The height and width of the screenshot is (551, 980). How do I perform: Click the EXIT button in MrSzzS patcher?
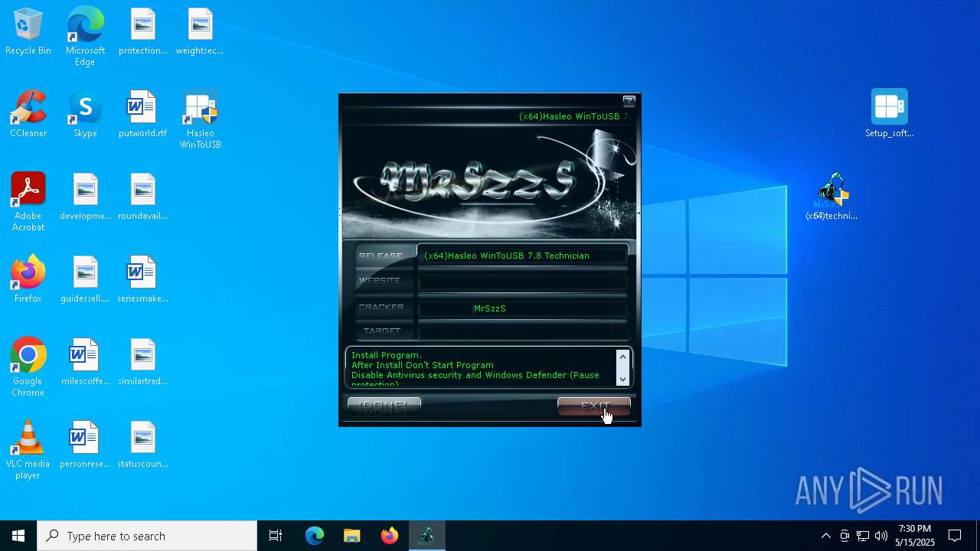pos(594,406)
